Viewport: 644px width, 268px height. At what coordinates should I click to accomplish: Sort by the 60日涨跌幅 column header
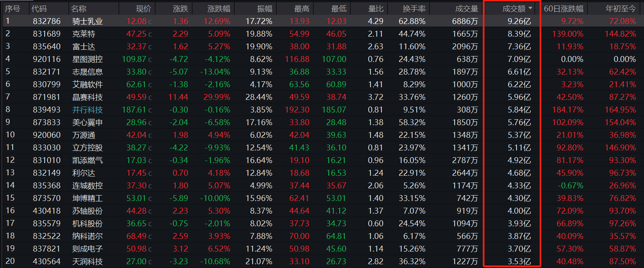(x=564, y=8)
